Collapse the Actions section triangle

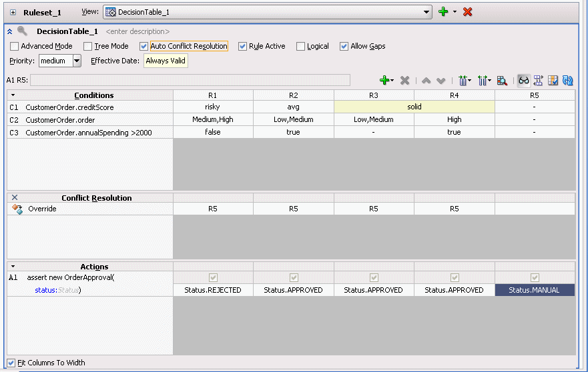coord(13,267)
